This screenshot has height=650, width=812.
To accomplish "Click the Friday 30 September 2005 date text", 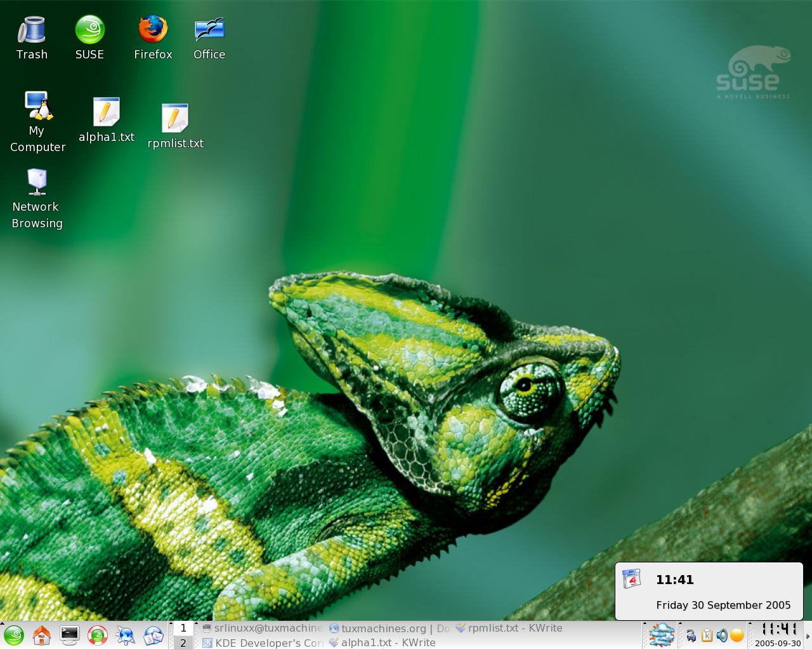I will pos(723,605).
